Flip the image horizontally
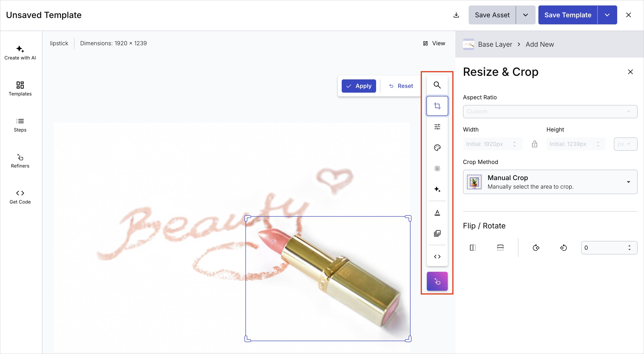644x354 pixels. click(473, 248)
